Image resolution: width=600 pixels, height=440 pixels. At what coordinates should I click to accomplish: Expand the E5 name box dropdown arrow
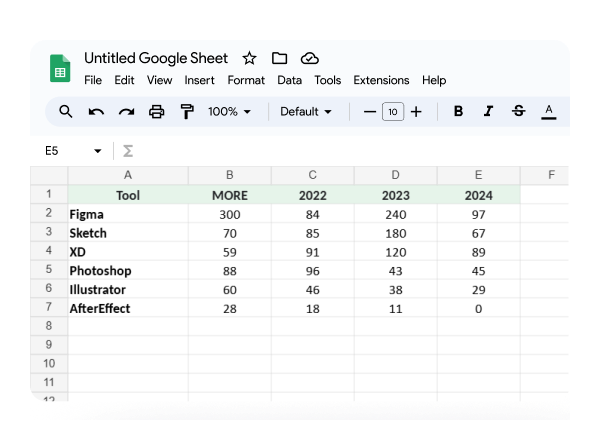(x=98, y=151)
